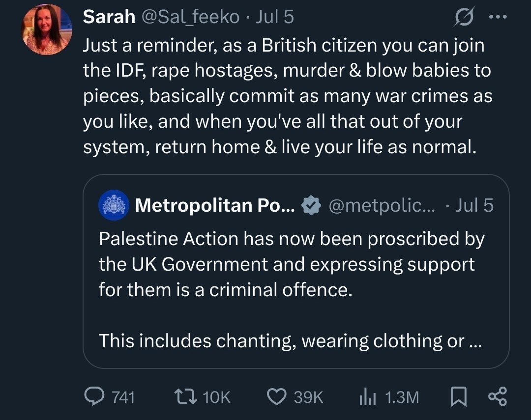This screenshot has width=531, height=420.
Task: Tap the blue verified badge
Action: [x=311, y=205]
